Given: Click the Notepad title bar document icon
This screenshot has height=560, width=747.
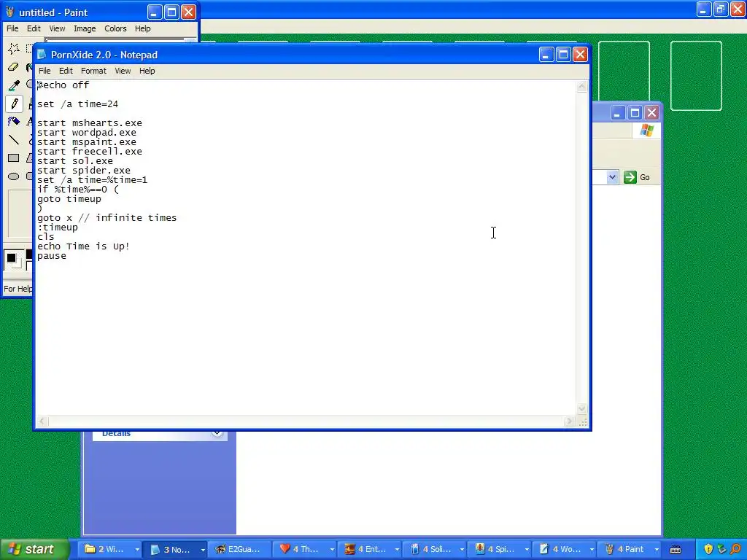Looking at the screenshot, I should click(42, 55).
